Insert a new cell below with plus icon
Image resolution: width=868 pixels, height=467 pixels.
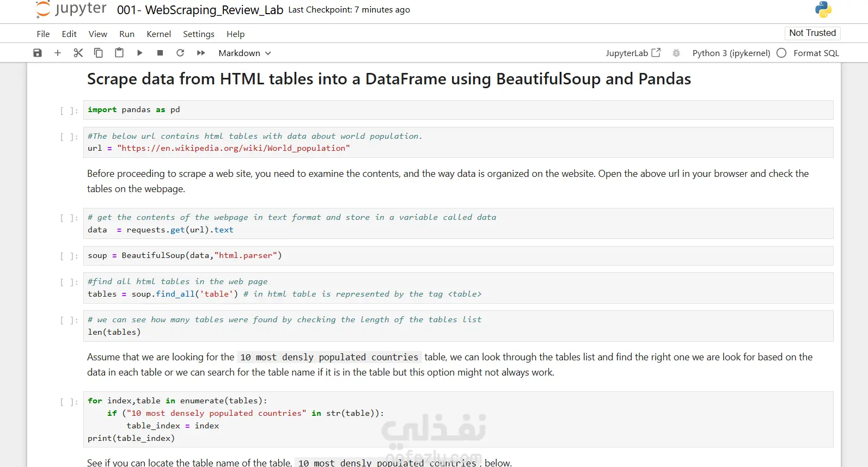point(58,53)
